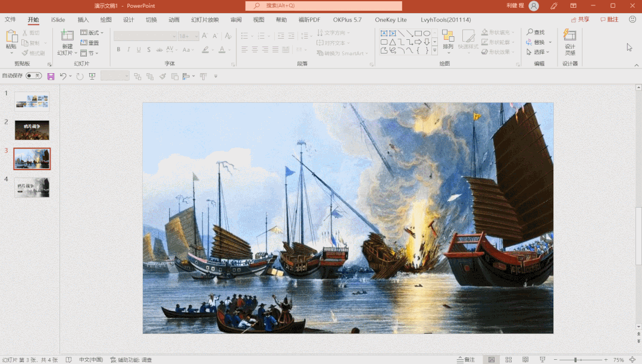Image resolution: width=642 pixels, height=364 pixels.
Task: Click zoom in plus button
Action: [606, 359]
